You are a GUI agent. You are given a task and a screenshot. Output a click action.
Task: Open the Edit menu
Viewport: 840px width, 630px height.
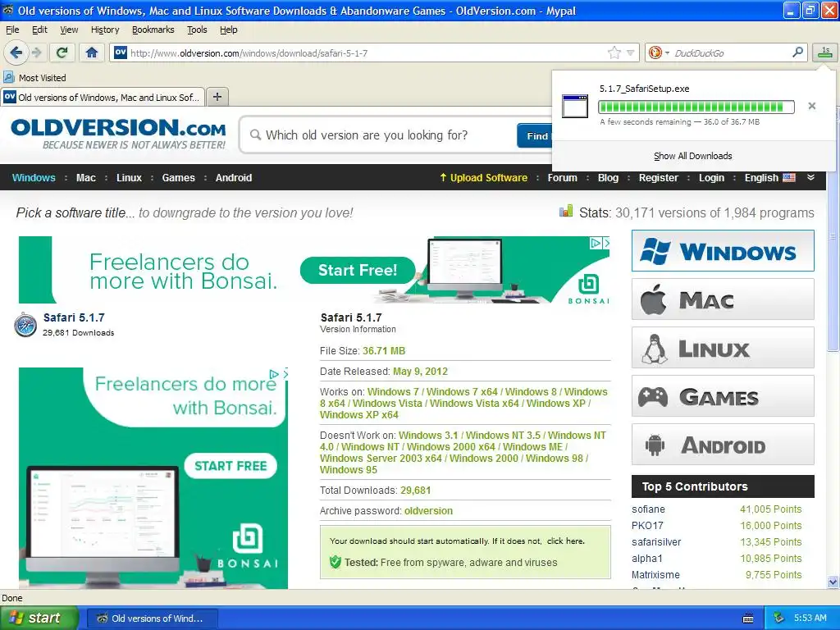click(x=39, y=30)
